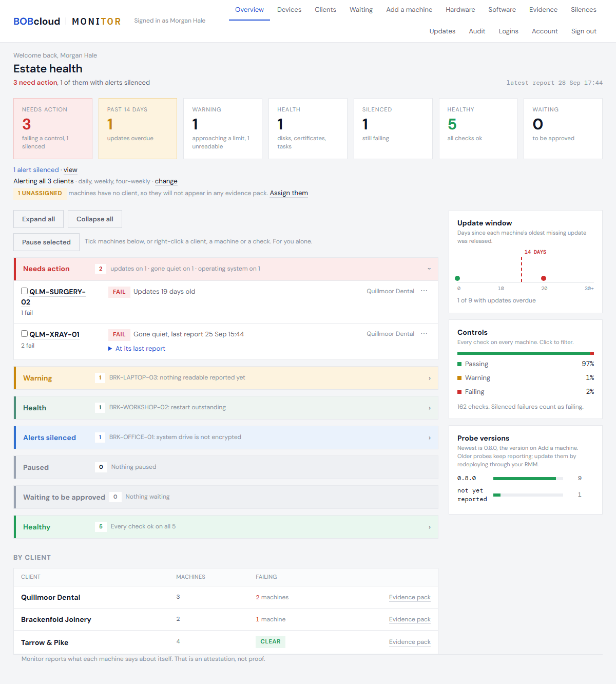
Task: Click the Collapse all button
Action: click(95, 219)
